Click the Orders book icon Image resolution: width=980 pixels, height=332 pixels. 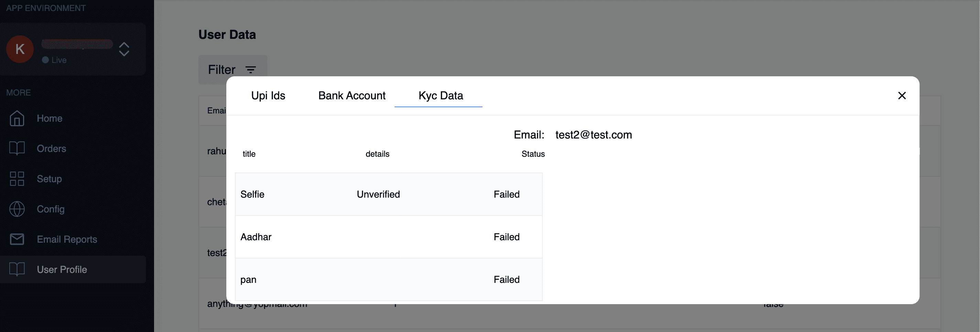point(17,148)
